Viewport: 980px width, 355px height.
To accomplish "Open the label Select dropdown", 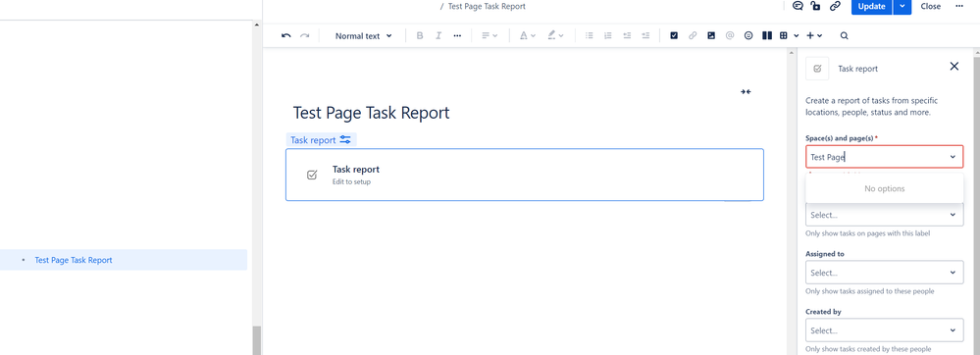I will click(x=884, y=215).
